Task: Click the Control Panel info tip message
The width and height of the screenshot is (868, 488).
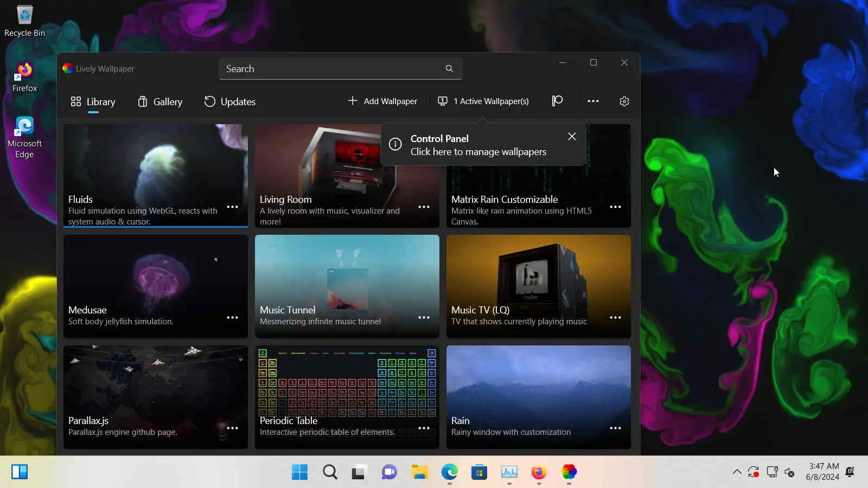Action: pyautogui.click(x=484, y=145)
